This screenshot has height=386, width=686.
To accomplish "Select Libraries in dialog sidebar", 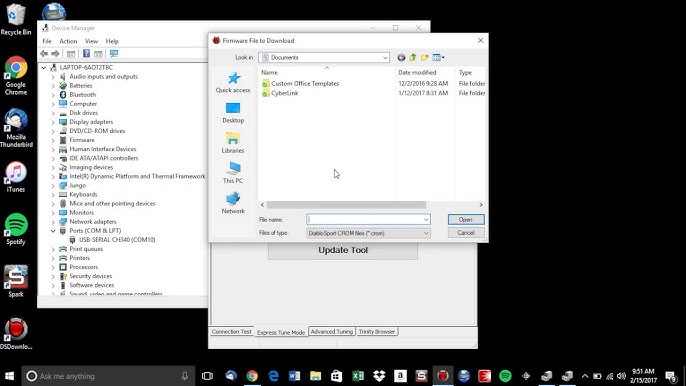I will 233,143.
